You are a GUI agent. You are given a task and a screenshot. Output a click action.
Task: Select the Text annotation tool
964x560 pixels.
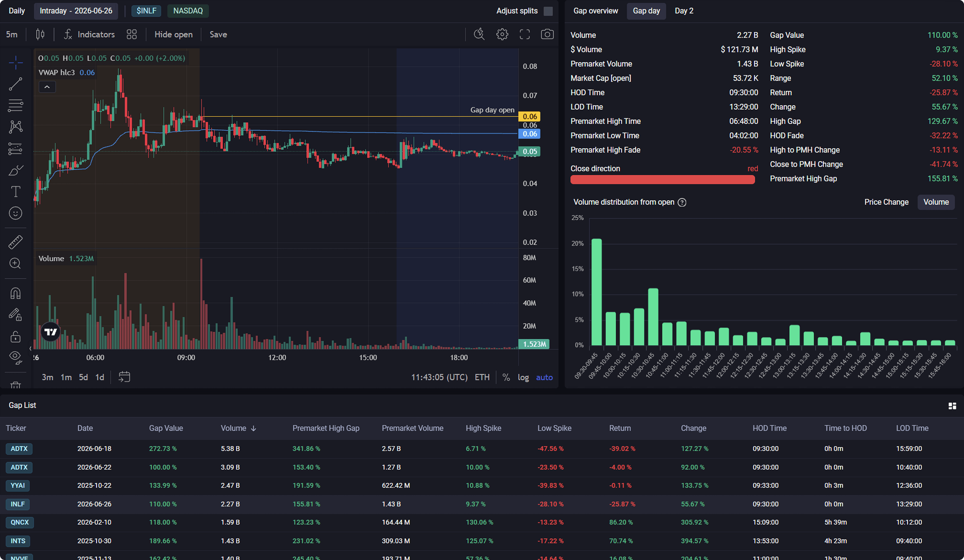click(16, 191)
